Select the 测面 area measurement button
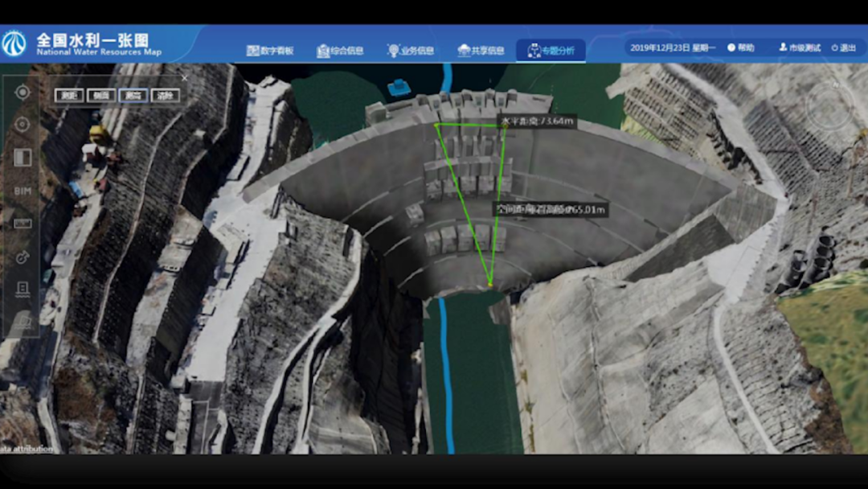Screen dimensions: 868x489 [100, 96]
